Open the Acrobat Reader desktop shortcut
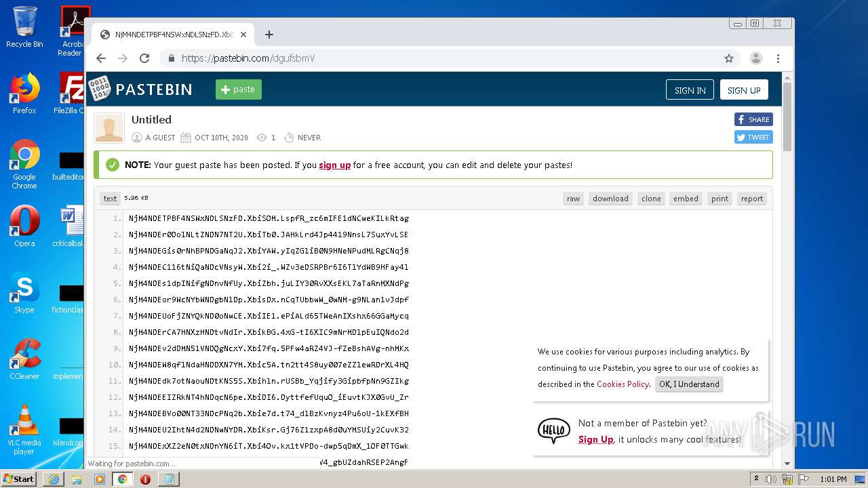 [x=72, y=31]
